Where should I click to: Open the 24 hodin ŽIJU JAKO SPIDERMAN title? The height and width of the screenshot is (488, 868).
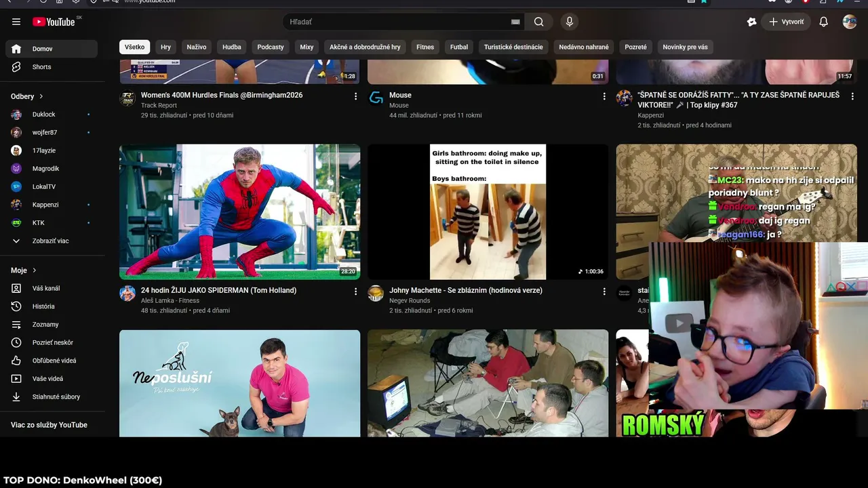coord(218,291)
